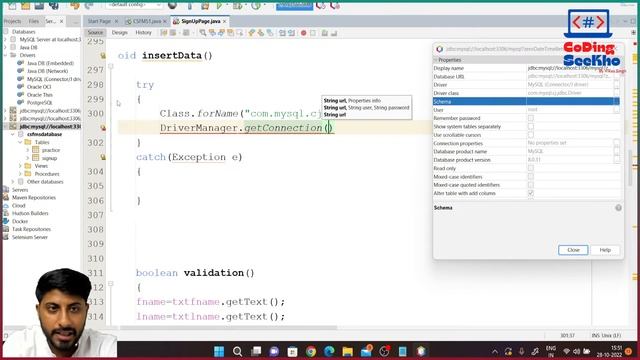
Task: Open the default config dropdown
Action: 134,5
